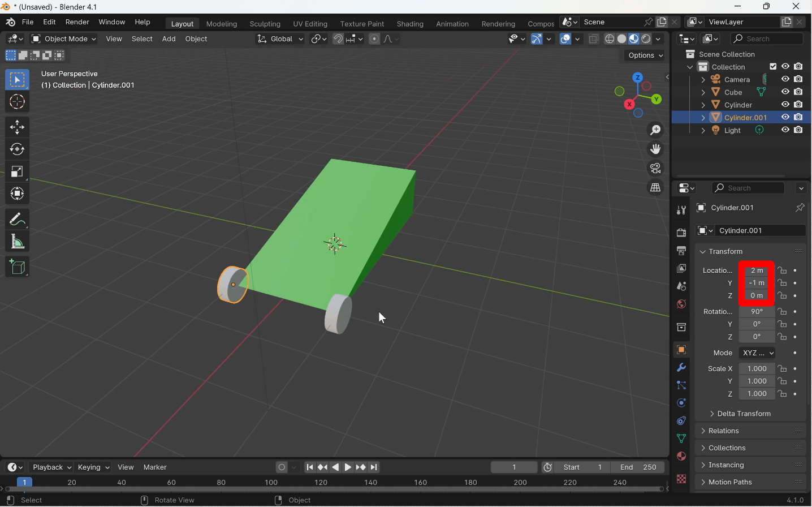Click the viewport zoom magnifier icon
This screenshot has width=812, height=507.
(x=656, y=131)
